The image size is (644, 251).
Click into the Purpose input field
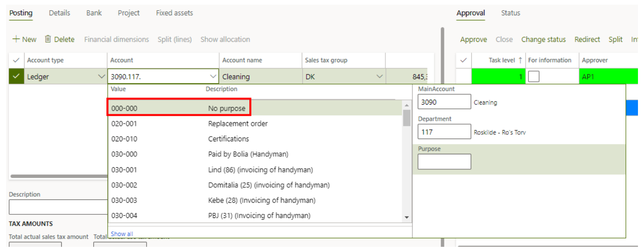444,162
